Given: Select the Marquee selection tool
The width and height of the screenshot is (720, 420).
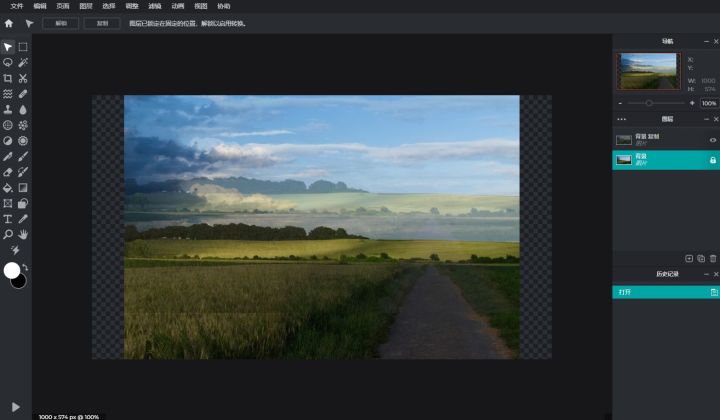Looking at the screenshot, I should pos(23,47).
